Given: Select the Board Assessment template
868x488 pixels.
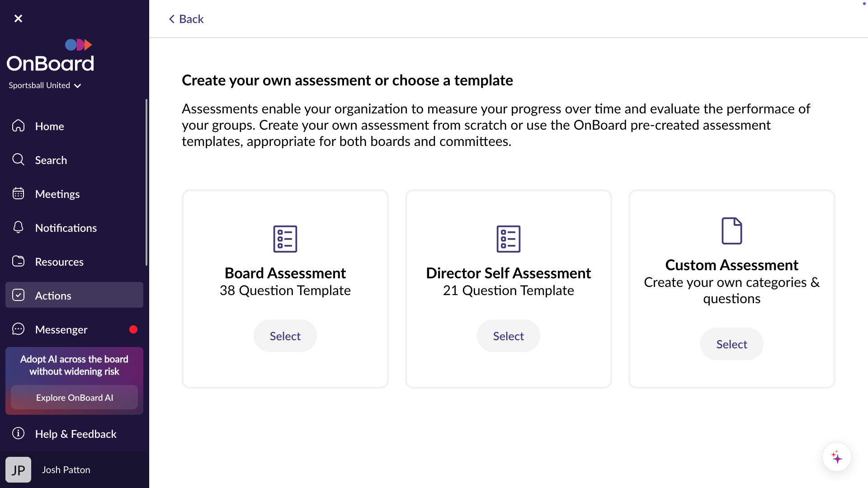Looking at the screenshot, I should (285, 336).
